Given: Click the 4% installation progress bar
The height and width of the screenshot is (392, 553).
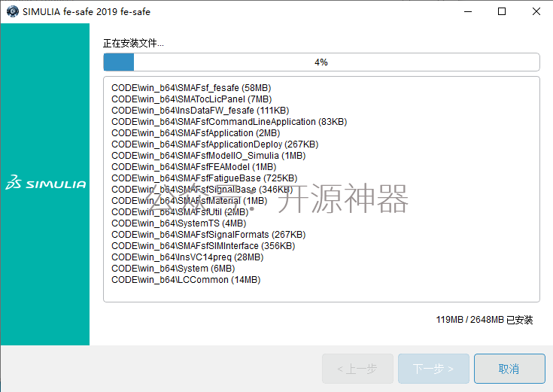Looking at the screenshot, I should (x=321, y=62).
